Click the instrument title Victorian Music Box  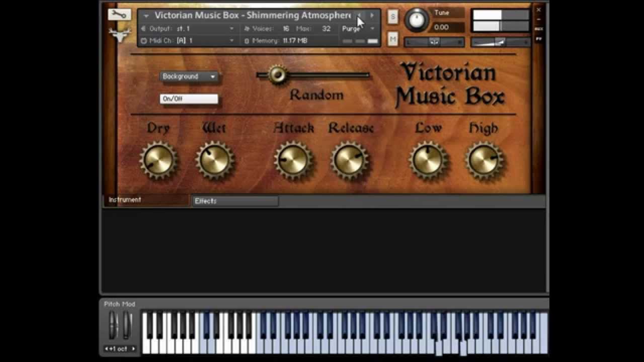click(253, 16)
